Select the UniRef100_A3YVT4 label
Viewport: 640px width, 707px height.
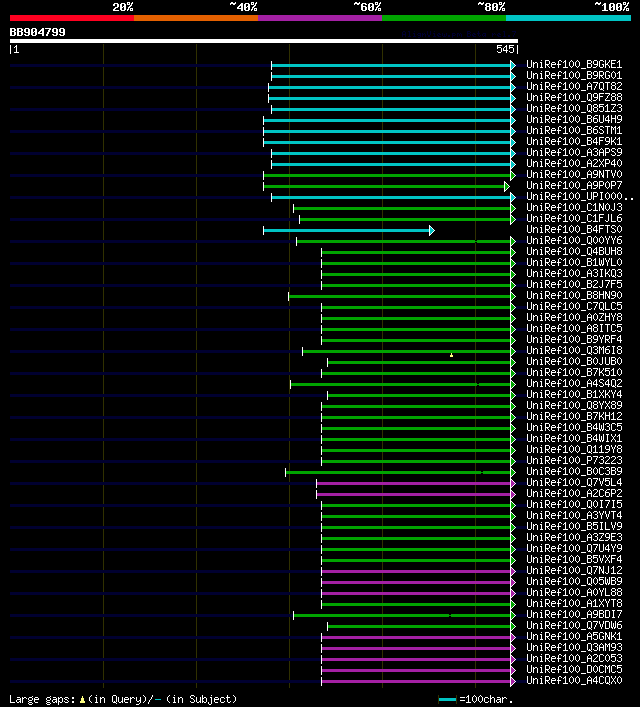pos(574,515)
